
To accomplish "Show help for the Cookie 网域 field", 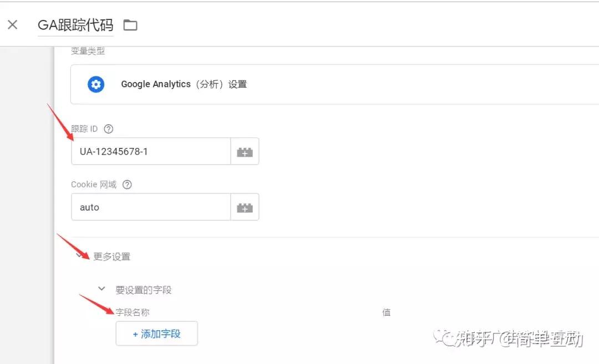I will click(x=126, y=184).
